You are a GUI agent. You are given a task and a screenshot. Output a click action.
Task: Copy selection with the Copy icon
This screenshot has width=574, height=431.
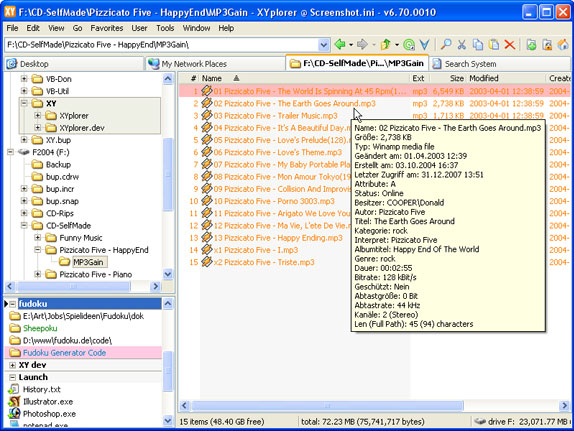pos(477,45)
